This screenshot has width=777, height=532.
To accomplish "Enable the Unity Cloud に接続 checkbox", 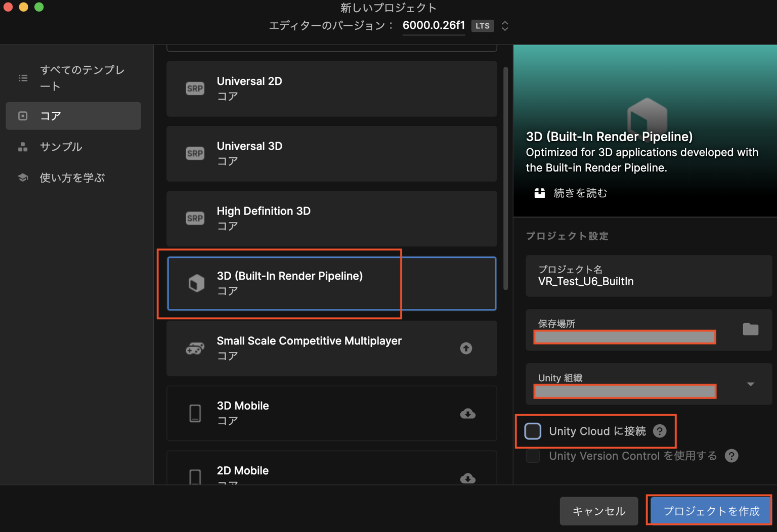I will point(533,431).
